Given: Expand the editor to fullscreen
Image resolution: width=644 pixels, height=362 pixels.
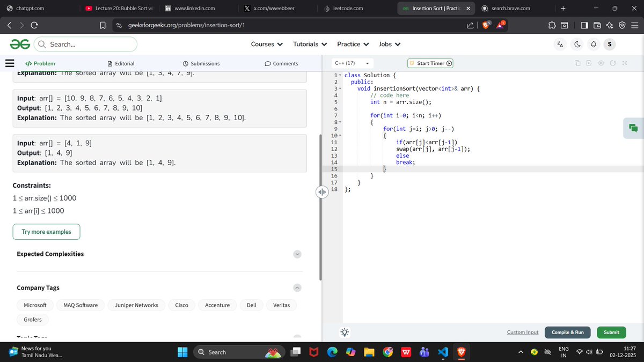Looking at the screenshot, I should (624, 63).
